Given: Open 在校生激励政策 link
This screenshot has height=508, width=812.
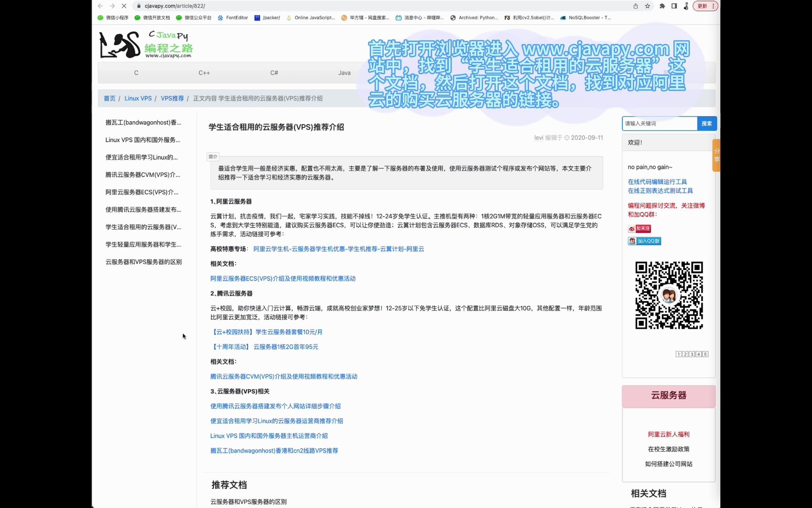Looking at the screenshot, I should pos(669,449).
